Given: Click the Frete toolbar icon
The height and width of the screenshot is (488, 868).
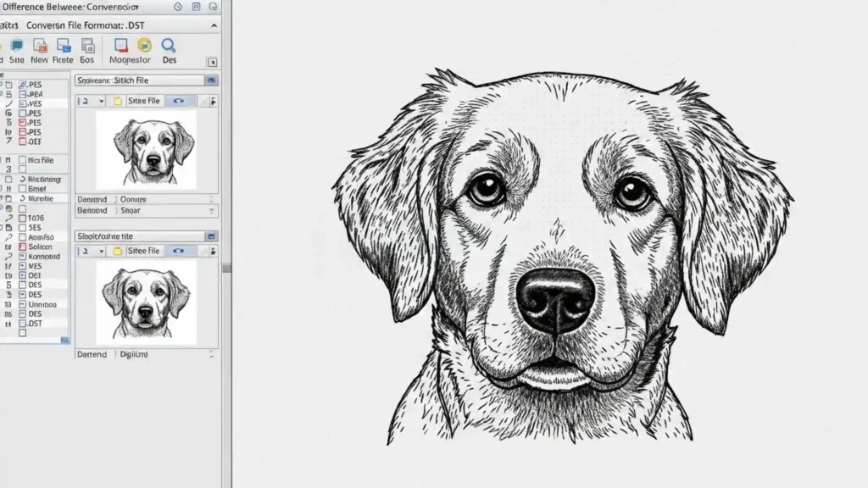Looking at the screenshot, I should click(63, 46).
